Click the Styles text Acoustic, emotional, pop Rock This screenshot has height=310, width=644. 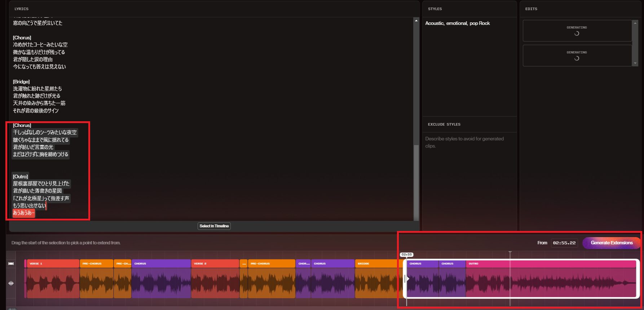click(x=457, y=23)
